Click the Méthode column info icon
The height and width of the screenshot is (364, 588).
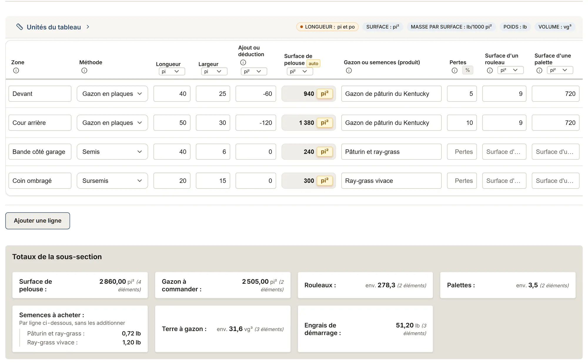pyautogui.click(x=84, y=71)
